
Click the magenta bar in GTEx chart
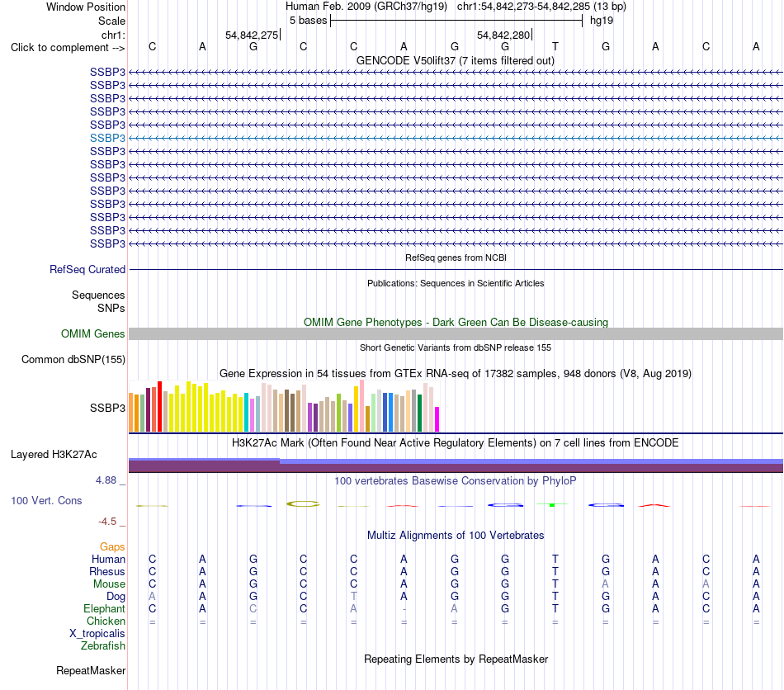[x=437, y=419]
